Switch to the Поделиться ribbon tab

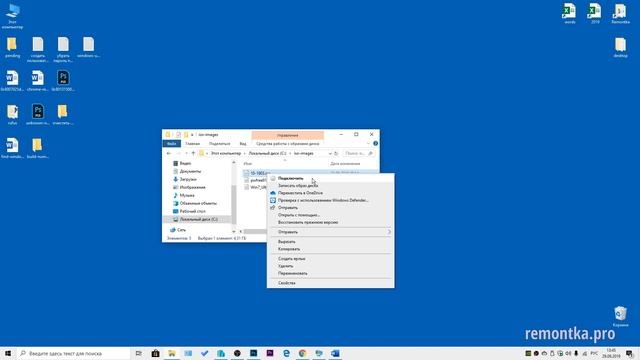(x=220, y=144)
